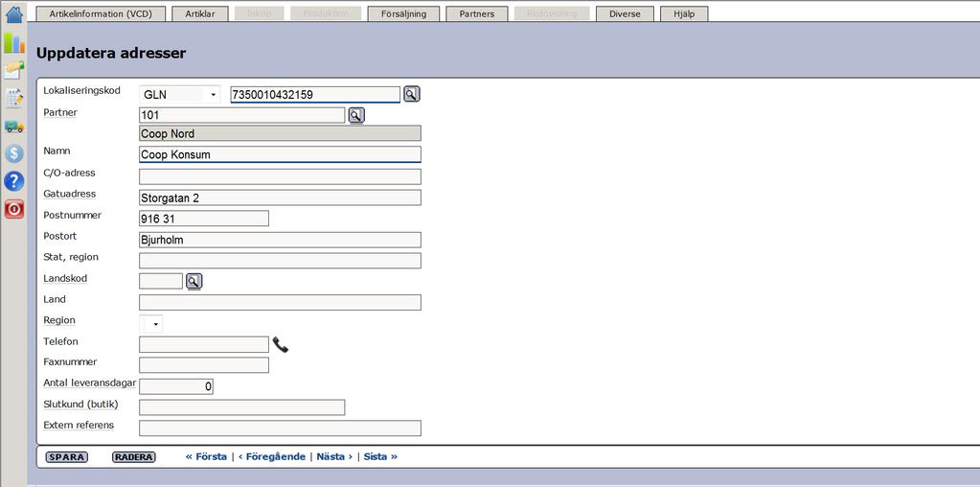Open the Region dropdown

(x=150, y=324)
